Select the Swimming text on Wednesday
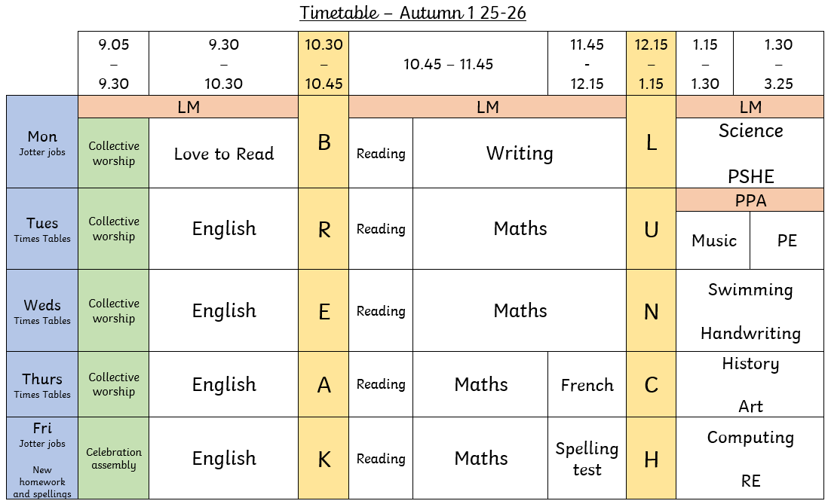The width and height of the screenshot is (828, 504). 750,290
